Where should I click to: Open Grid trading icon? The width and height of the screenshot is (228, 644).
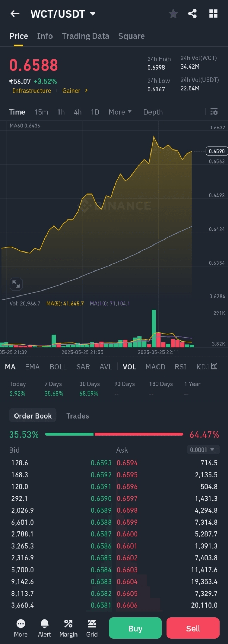[x=92, y=628]
